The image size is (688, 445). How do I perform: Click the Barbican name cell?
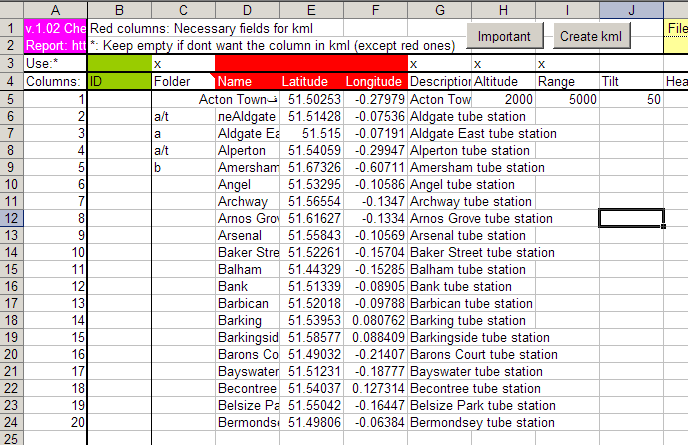coord(247,303)
